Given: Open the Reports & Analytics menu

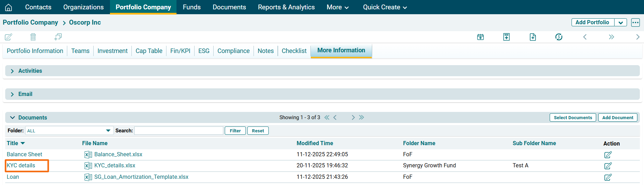Looking at the screenshot, I should pyautogui.click(x=286, y=7).
